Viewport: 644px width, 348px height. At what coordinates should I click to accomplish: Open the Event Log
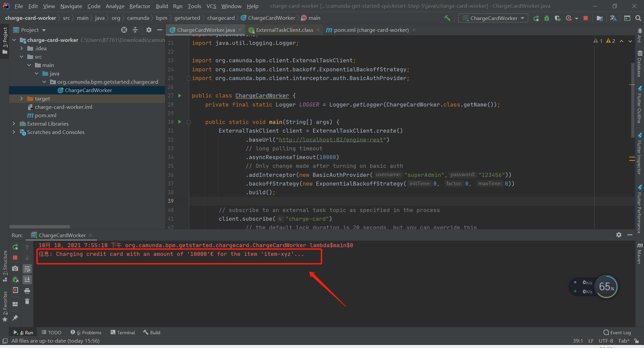tap(620, 332)
